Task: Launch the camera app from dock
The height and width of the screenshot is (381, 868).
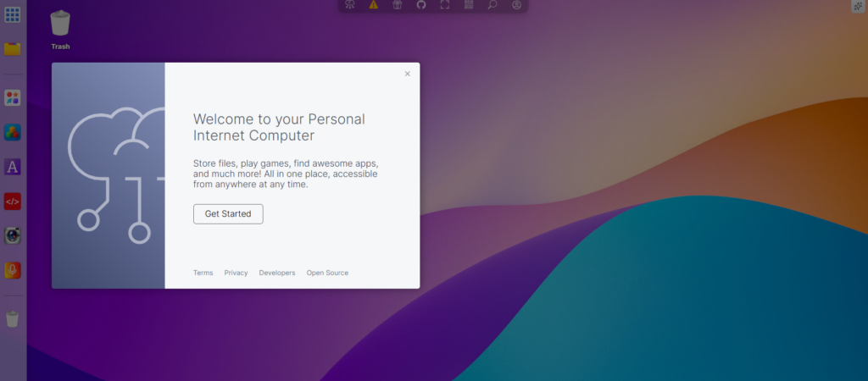Action: pos(13,235)
